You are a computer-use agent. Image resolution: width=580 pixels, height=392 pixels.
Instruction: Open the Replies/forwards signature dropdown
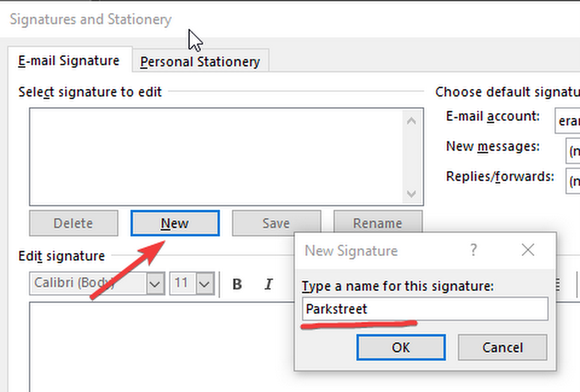pyautogui.click(x=573, y=181)
